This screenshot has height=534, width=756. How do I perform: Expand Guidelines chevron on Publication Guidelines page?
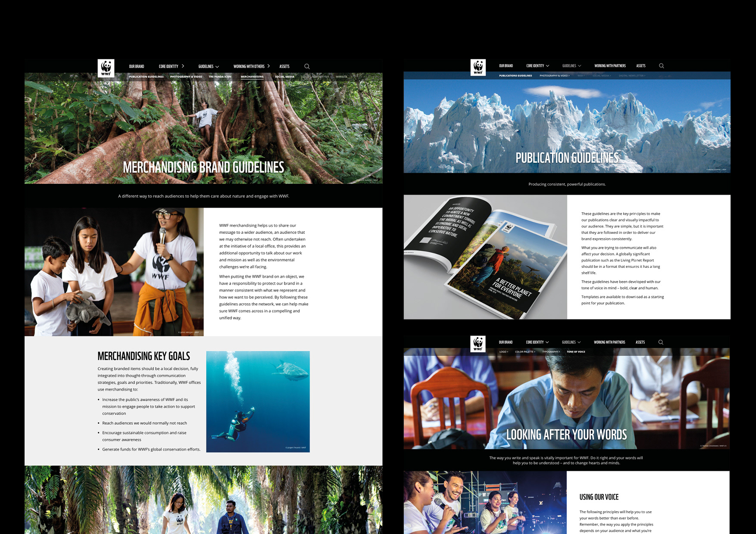tap(579, 66)
